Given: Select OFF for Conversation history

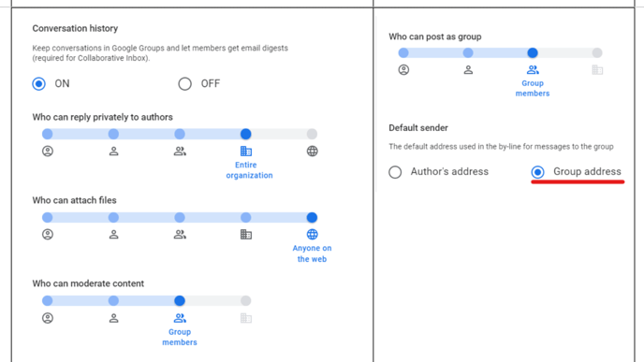Looking at the screenshot, I should 184,84.
